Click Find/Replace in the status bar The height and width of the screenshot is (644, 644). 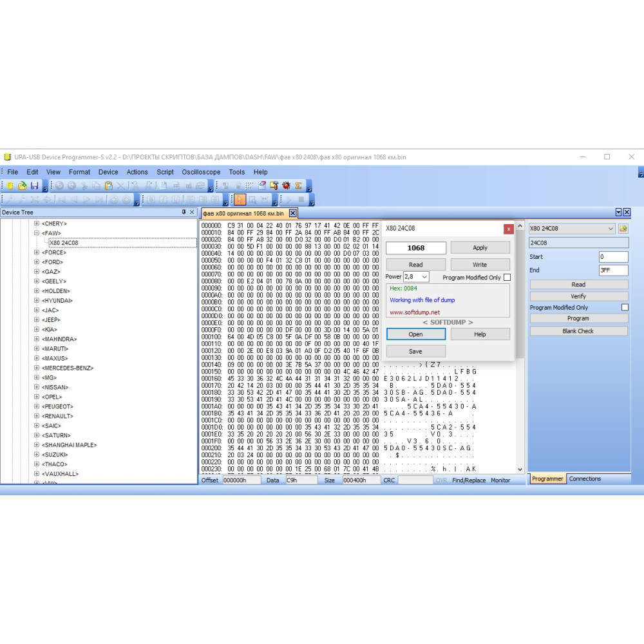[x=469, y=480]
